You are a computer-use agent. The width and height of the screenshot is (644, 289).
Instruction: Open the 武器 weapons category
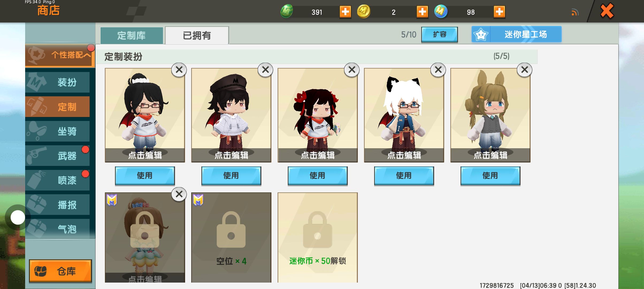[57, 156]
